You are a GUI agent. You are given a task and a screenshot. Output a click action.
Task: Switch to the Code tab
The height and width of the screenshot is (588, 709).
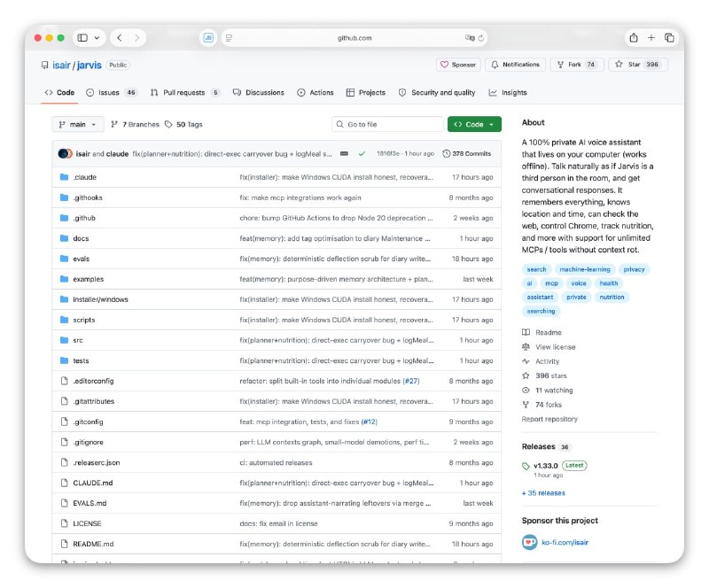(x=59, y=93)
